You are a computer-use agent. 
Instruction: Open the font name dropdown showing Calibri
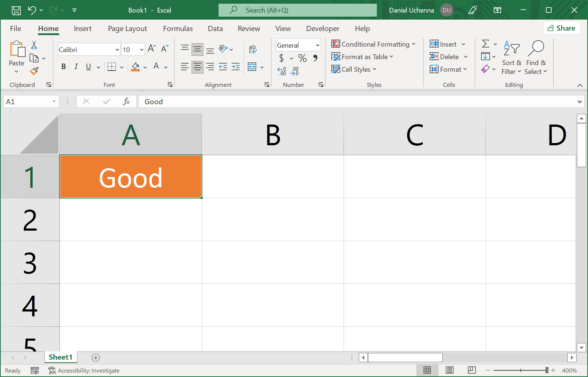[x=117, y=50]
